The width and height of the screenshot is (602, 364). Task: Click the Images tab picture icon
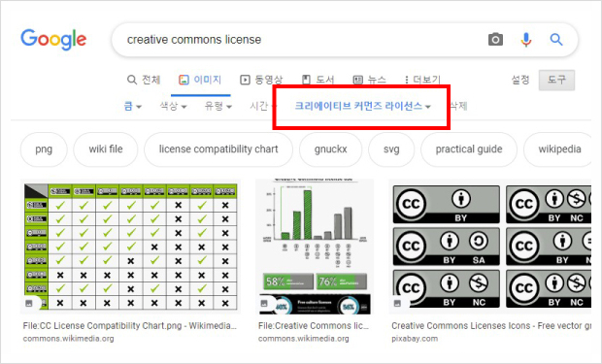click(184, 80)
